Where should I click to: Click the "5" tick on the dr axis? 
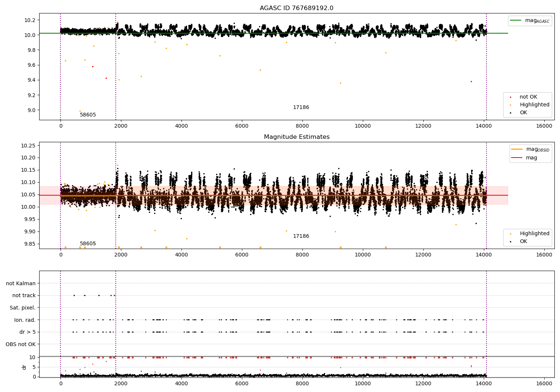pos(34,367)
